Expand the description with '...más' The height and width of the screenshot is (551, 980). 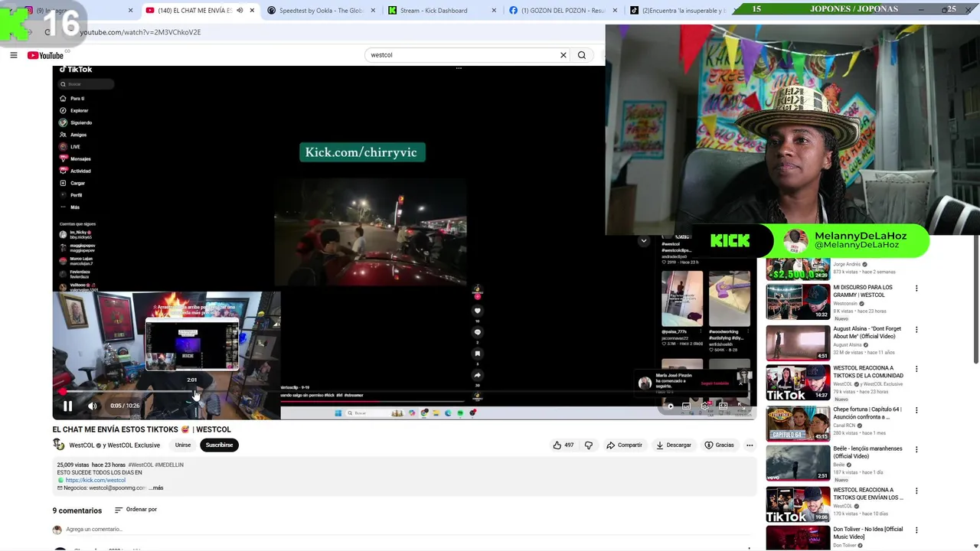point(156,487)
